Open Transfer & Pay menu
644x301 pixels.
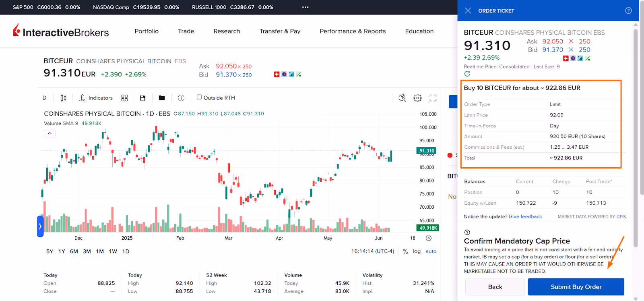point(280,31)
